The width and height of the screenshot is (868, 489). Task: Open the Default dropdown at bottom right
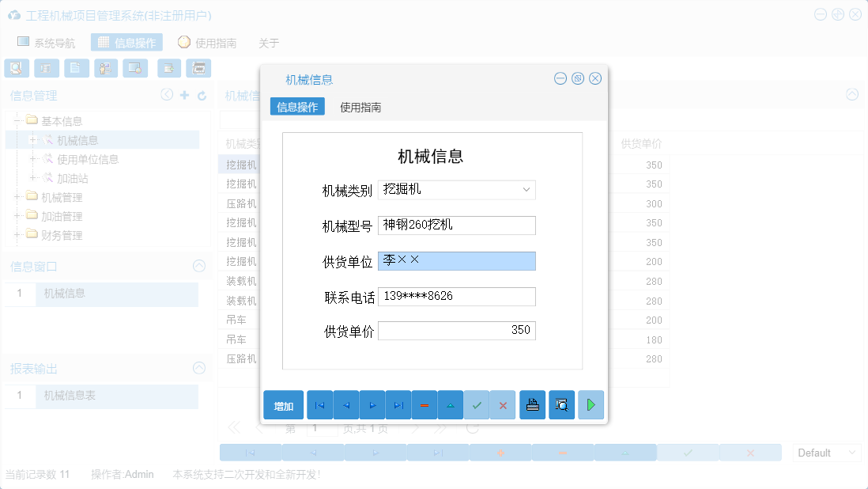coord(825,452)
